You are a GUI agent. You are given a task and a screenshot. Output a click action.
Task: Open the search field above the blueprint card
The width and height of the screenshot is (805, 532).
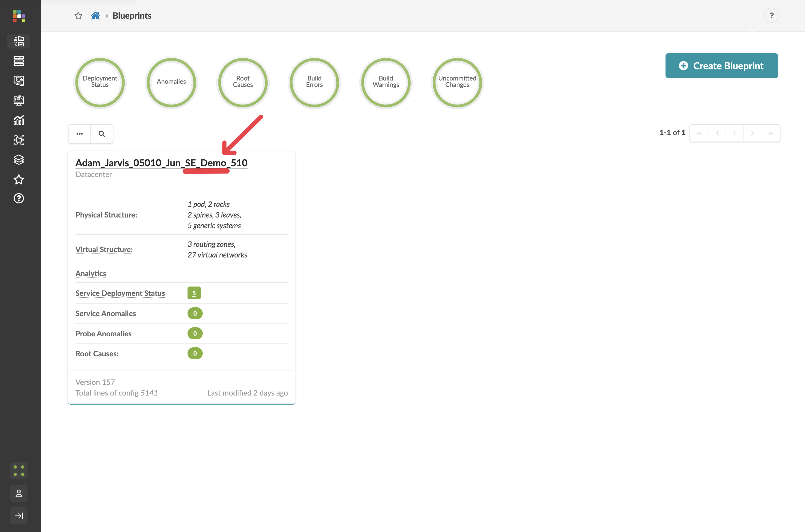pos(102,133)
